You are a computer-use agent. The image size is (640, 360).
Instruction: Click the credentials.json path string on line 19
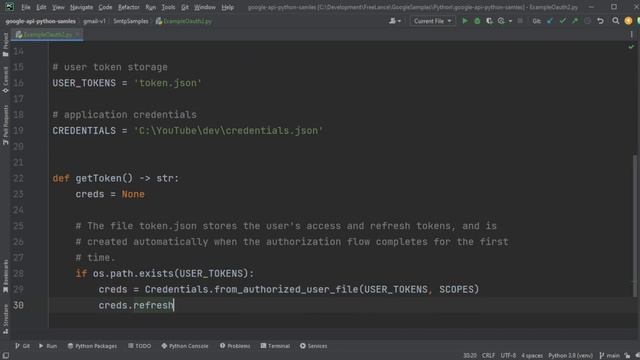pos(228,131)
